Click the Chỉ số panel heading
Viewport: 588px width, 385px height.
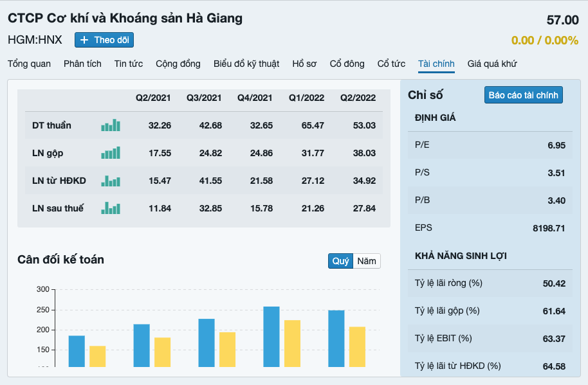[x=425, y=95]
